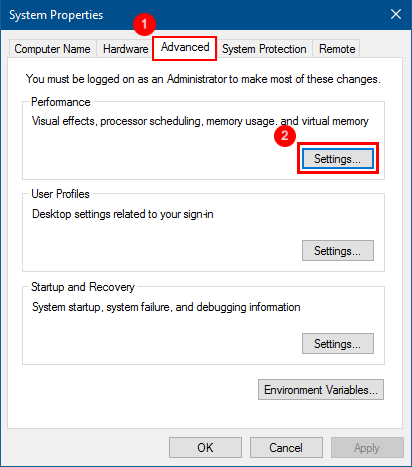The width and height of the screenshot is (412, 467).
Task: Switch to the Computer Name tab
Action: [x=52, y=49]
